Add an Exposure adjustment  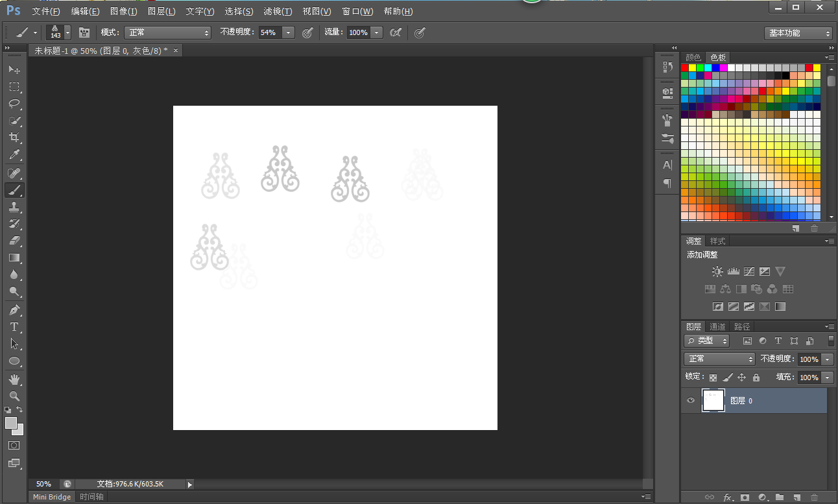point(765,271)
